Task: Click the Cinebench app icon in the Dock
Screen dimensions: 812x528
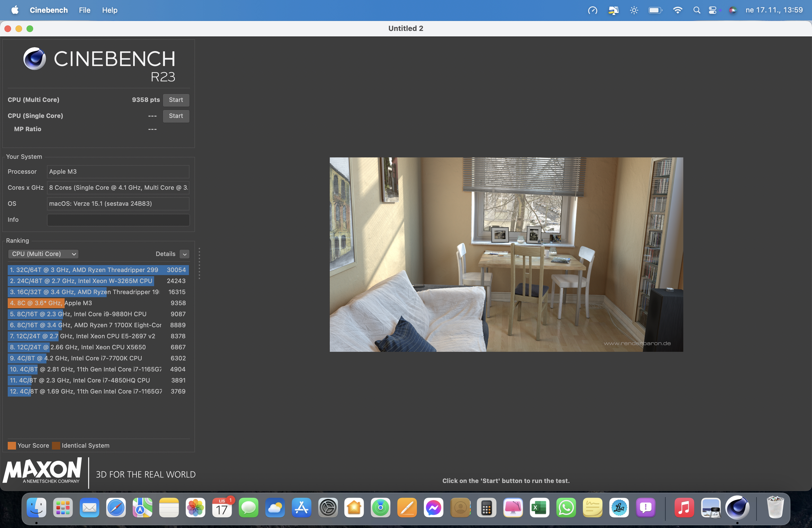Action: pyautogui.click(x=737, y=508)
